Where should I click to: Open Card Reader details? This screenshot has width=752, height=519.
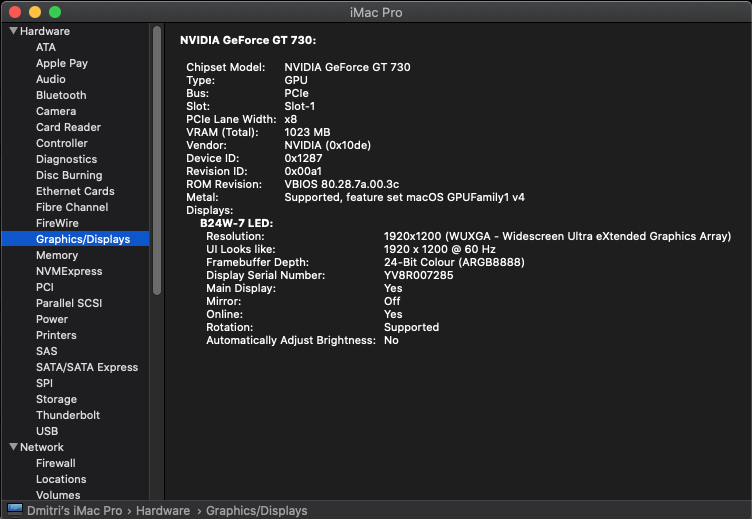[68, 127]
